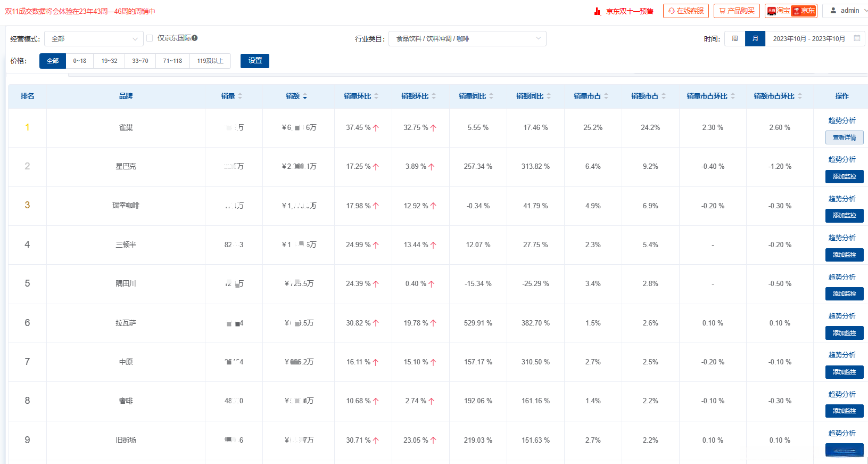Open 趋势分析 for 奢啡
The width and height of the screenshot is (868, 464).
[x=842, y=394]
